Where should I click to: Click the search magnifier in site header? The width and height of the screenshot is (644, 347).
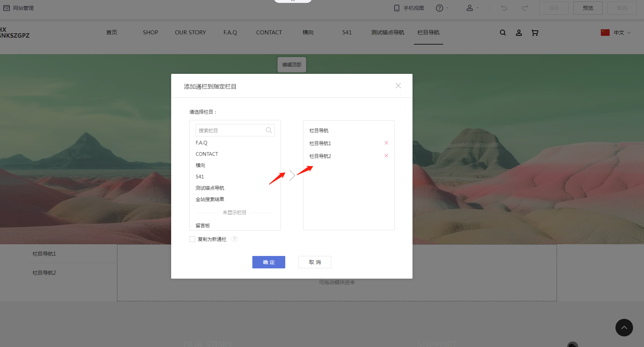(x=503, y=33)
